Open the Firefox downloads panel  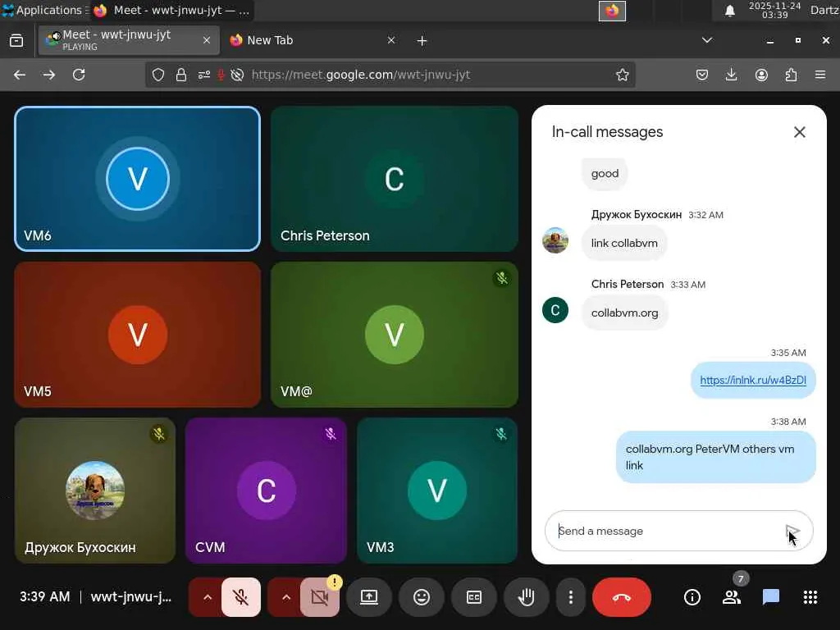tap(731, 75)
